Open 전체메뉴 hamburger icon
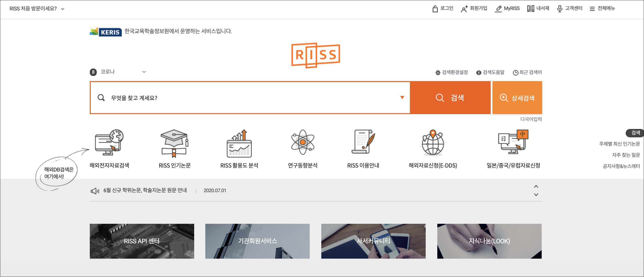 coord(592,9)
